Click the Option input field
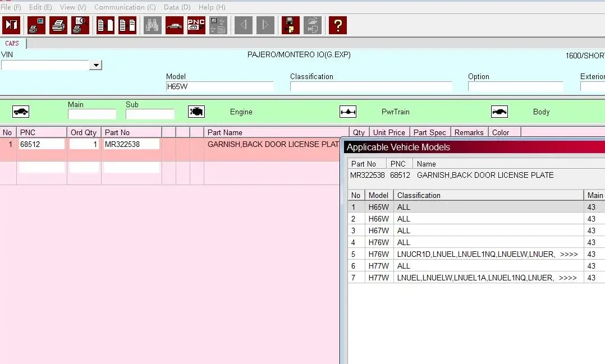Image resolution: width=605 pixels, height=364 pixels. point(515,86)
